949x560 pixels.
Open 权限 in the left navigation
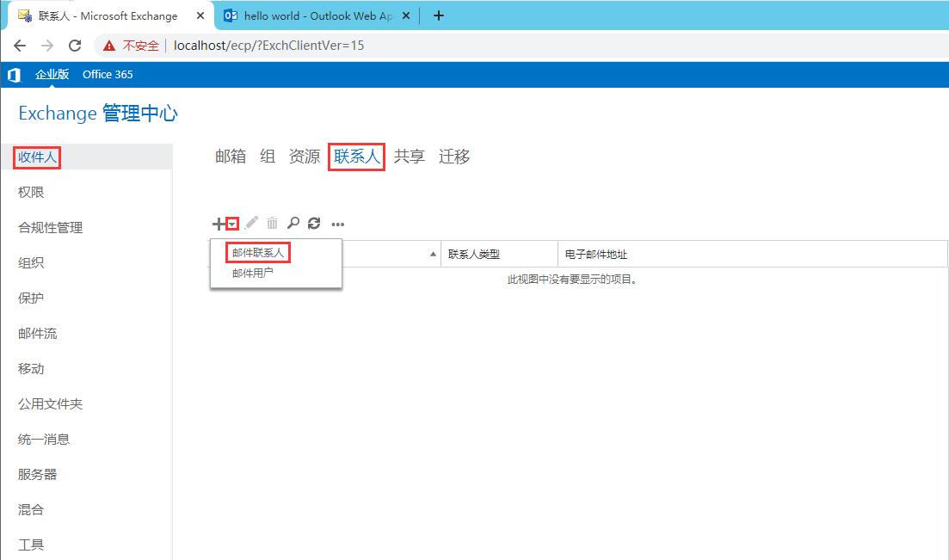pyautogui.click(x=31, y=193)
